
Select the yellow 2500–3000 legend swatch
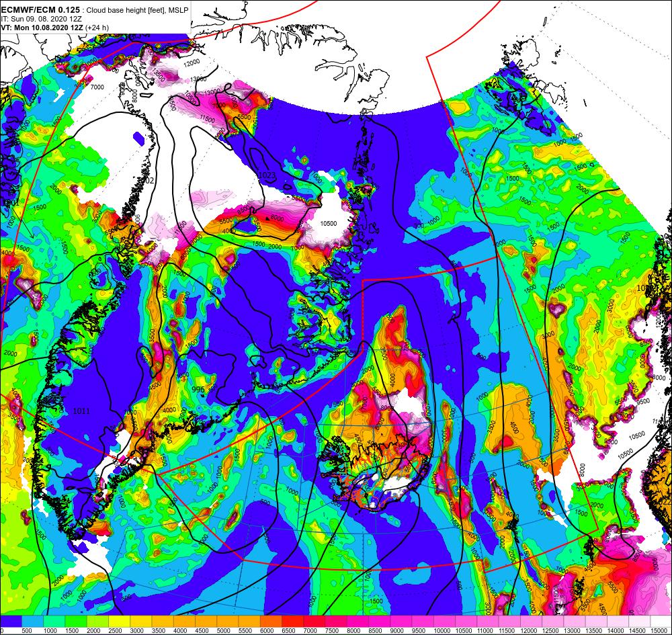119,621
